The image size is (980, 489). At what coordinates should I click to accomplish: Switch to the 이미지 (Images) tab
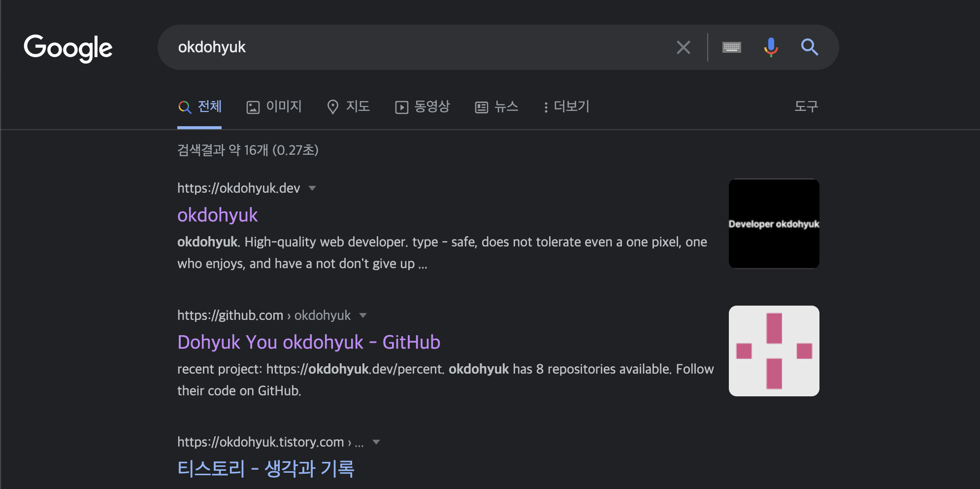coord(274,107)
